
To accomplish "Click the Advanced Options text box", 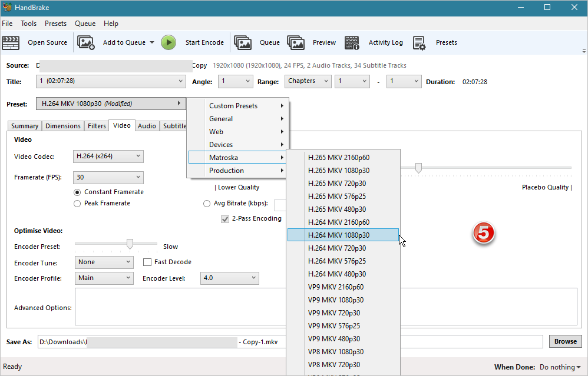I will click(326, 307).
